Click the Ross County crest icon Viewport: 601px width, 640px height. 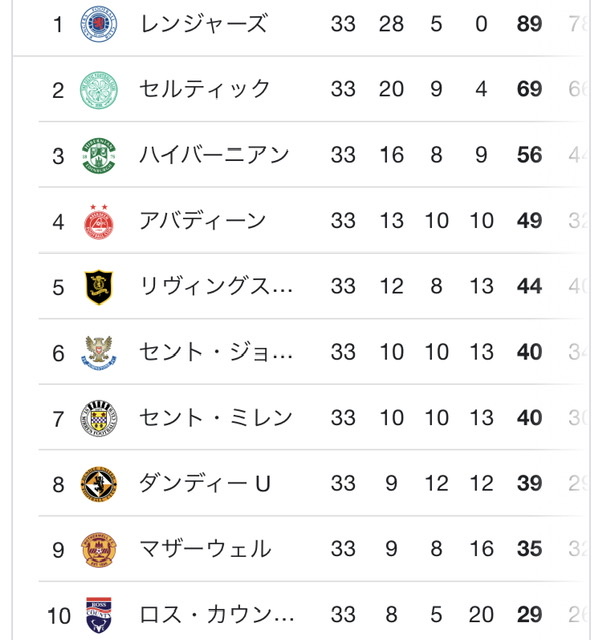[x=99, y=616]
